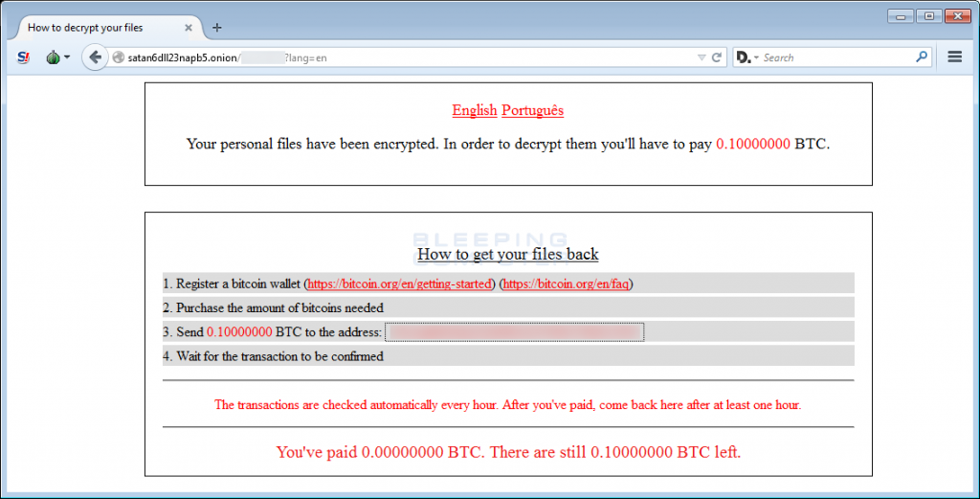Maximize the browser window

(929, 16)
